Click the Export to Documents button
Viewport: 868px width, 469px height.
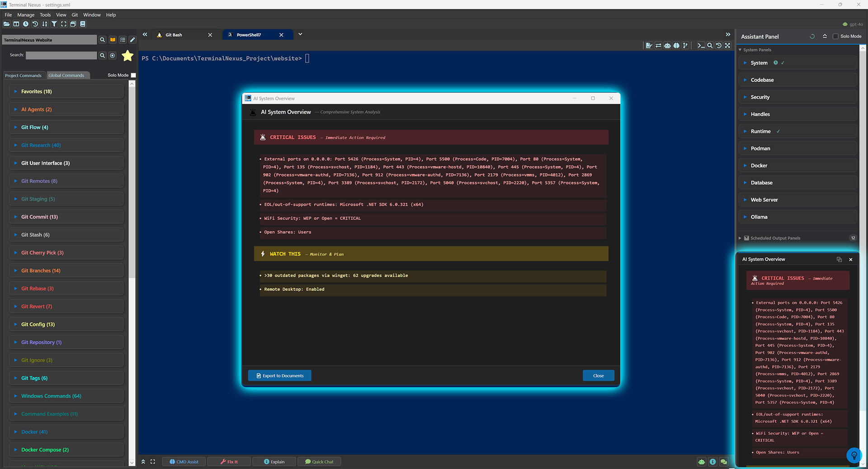279,375
